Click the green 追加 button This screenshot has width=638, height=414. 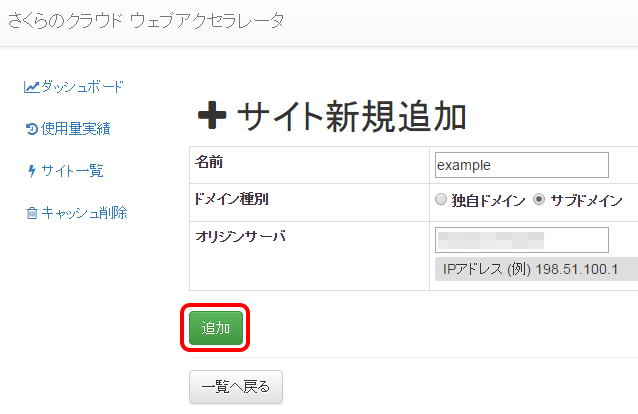click(216, 328)
